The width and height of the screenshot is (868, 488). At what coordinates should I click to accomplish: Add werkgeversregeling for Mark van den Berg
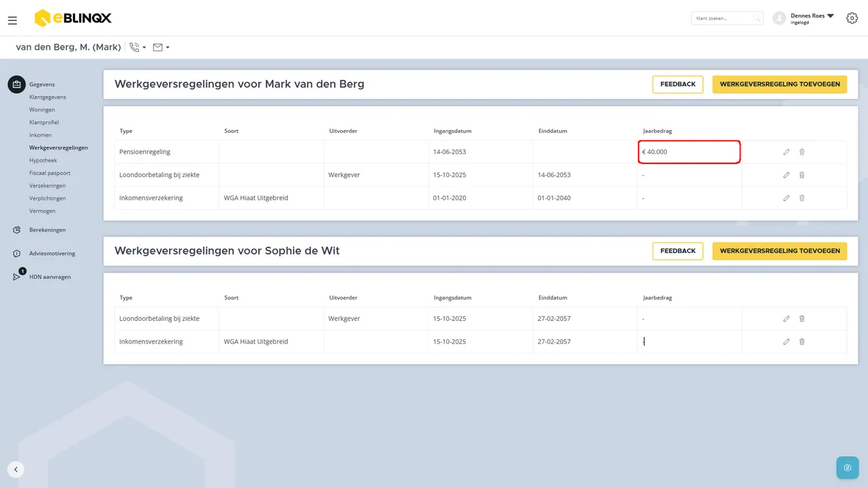(780, 85)
